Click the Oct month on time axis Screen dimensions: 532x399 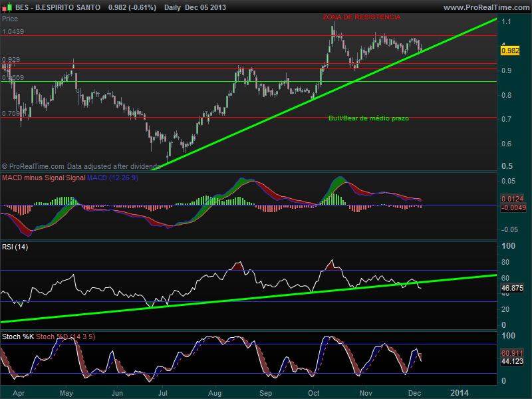[x=313, y=393]
